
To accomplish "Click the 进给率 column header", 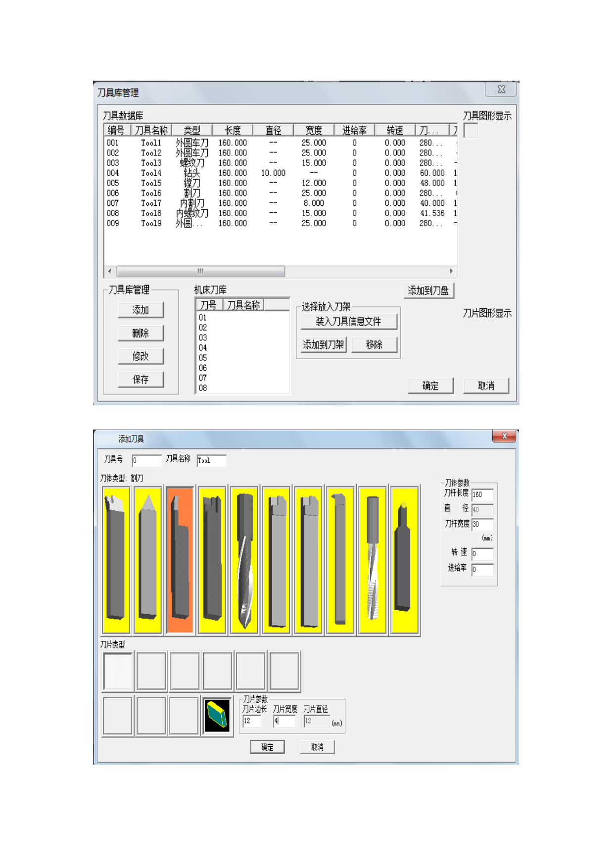I will 354,130.
